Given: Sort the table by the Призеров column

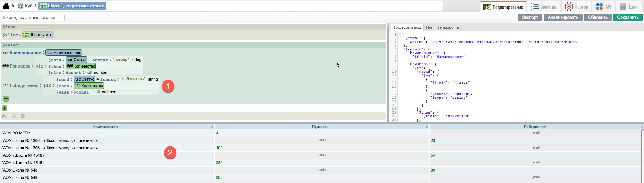Looking at the screenshot, I should [427, 127].
